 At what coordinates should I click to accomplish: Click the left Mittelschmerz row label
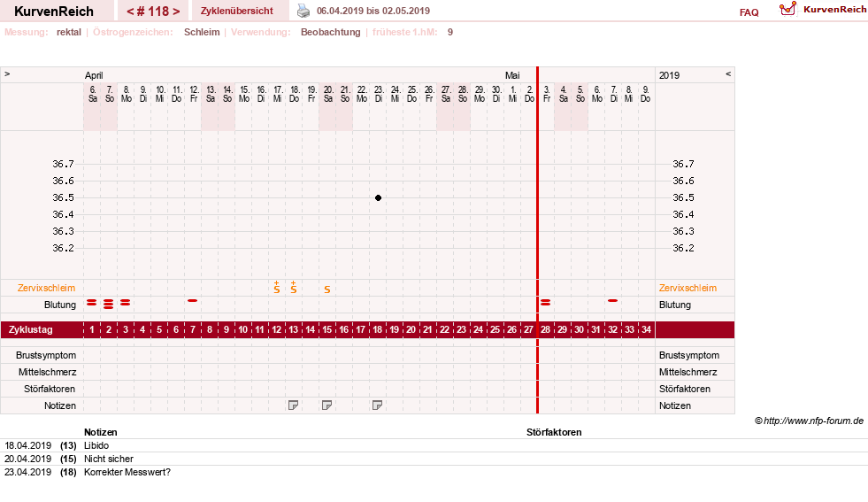[x=47, y=372]
